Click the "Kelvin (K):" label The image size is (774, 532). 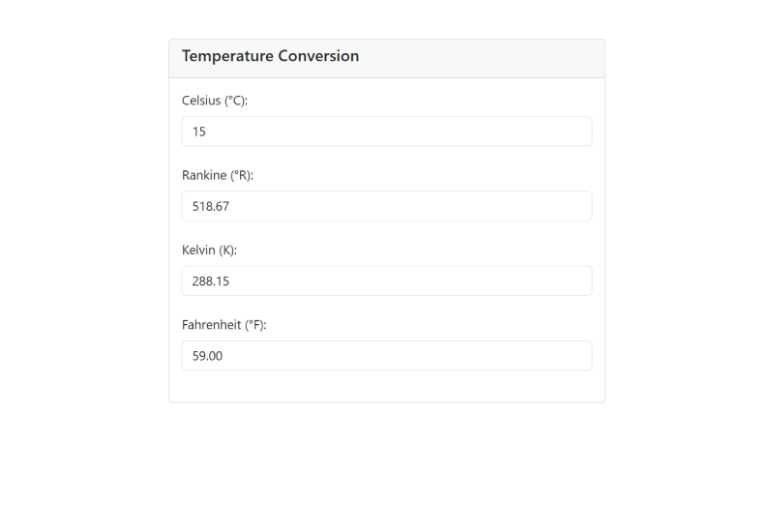tap(209, 250)
